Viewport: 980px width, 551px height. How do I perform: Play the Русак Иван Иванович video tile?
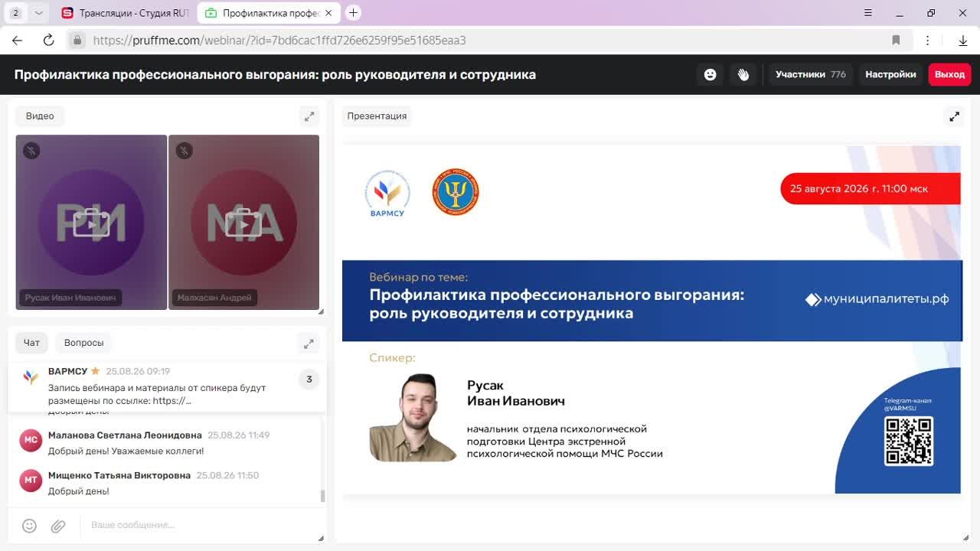pos(91,223)
